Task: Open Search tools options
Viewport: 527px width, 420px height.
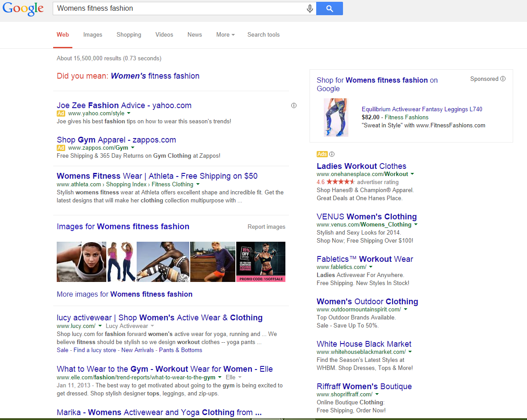Action: click(x=263, y=34)
